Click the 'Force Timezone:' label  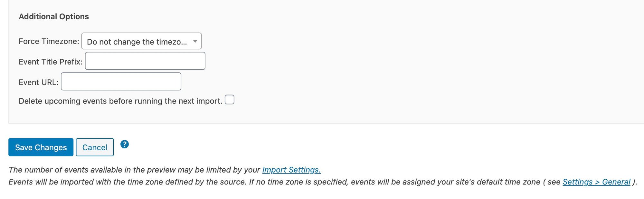coord(49,41)
